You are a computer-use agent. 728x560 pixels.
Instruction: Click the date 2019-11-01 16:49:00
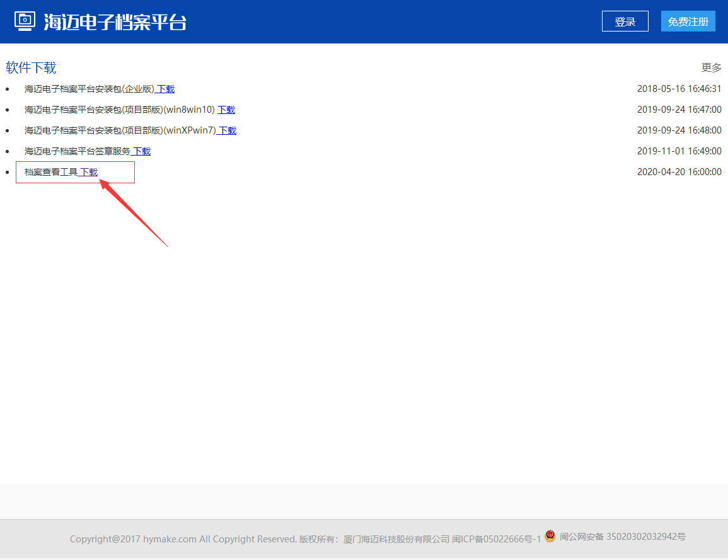[679, 151]
